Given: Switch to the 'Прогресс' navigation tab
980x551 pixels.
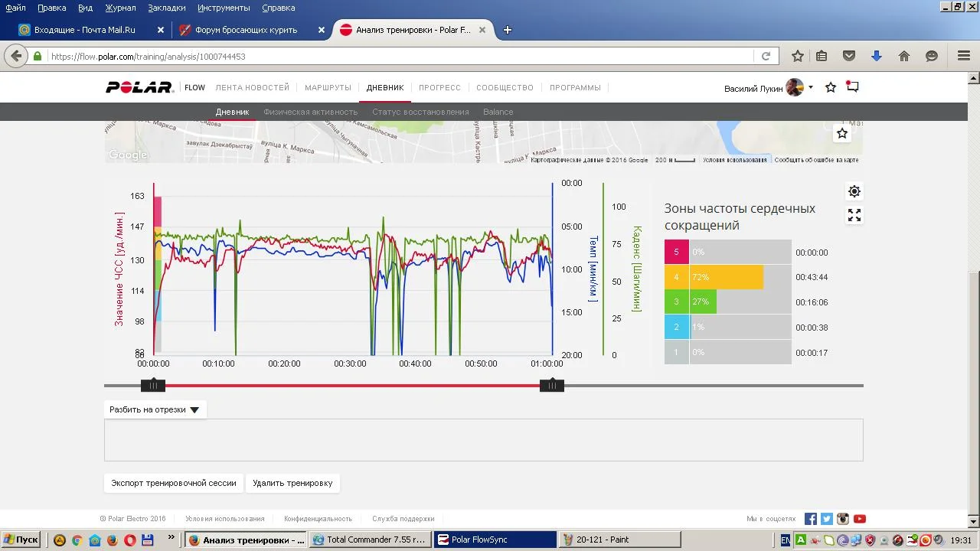Looking at the screenshot, I should click(x=439, y=87).
